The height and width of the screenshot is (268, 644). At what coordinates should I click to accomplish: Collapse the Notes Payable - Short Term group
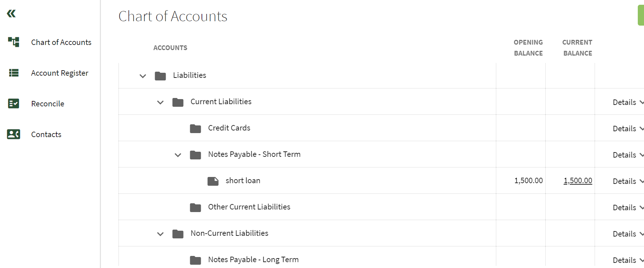(178, 155)
